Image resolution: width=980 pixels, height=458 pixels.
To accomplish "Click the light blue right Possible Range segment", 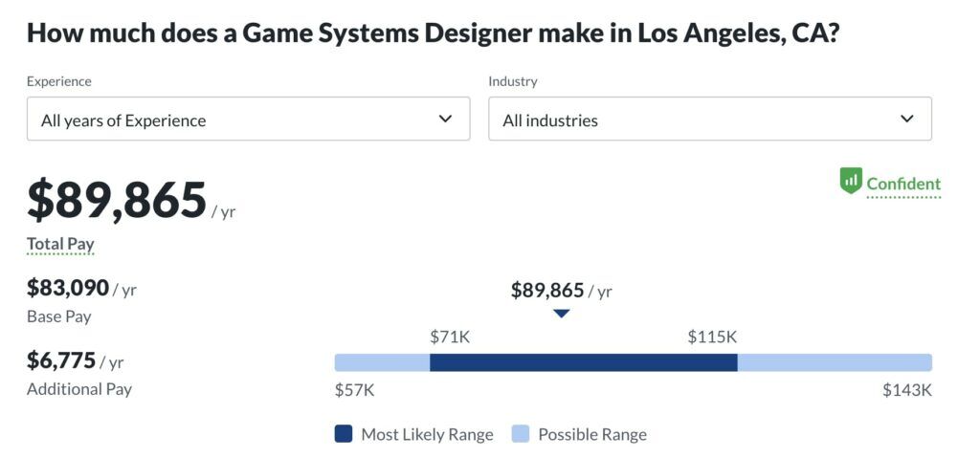I will 834,362.
